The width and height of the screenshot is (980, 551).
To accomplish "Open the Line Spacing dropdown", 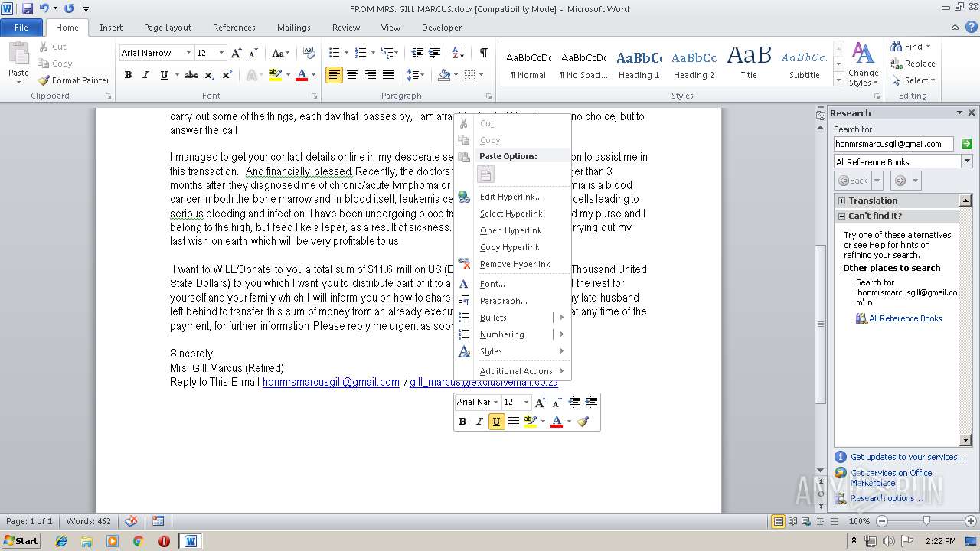I will (415, 75).
